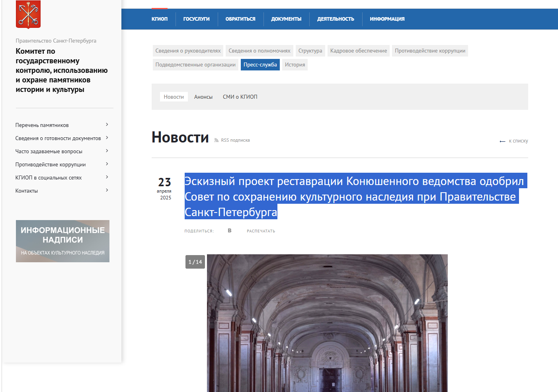Click the 1/14 gallery counter badge
Image resolution: width=558 pixels, height=392 pixels.
(x=195, y=262)
